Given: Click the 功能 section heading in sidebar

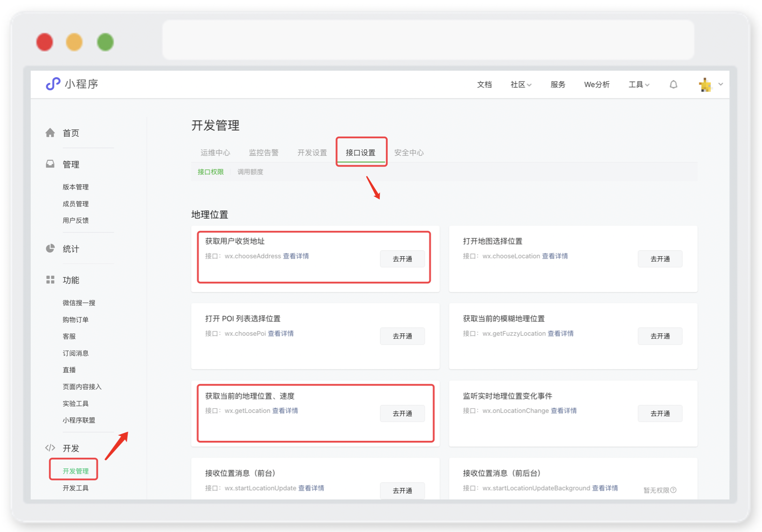Looking at the screenshot, I should tap(71, 280).
